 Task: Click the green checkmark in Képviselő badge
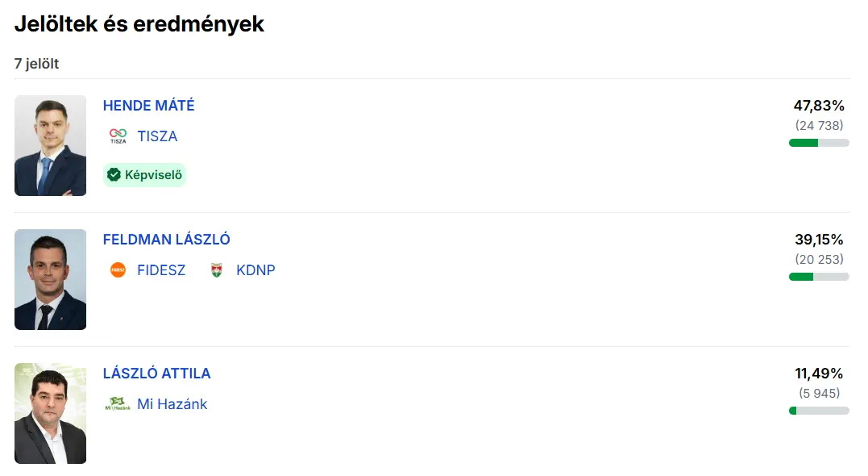click(x=114, y=174)
